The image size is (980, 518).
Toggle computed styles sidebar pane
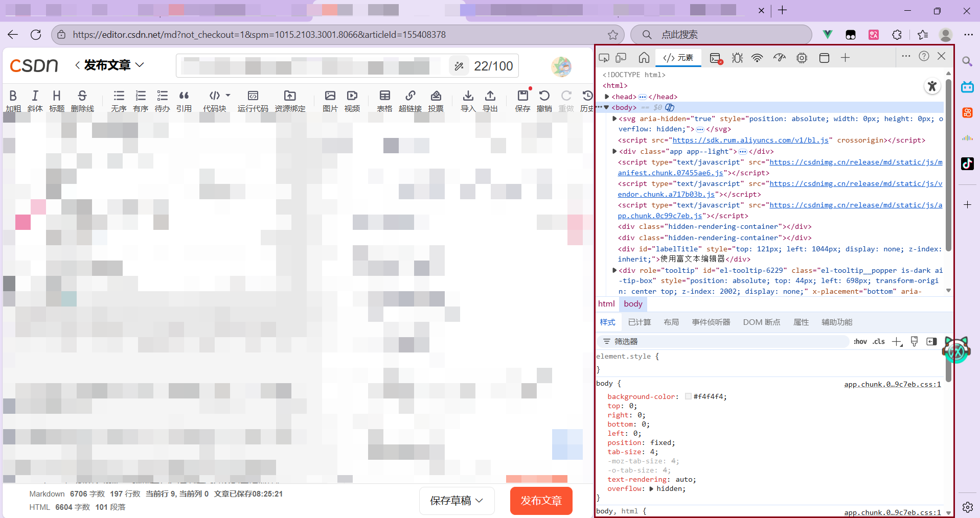931,341
